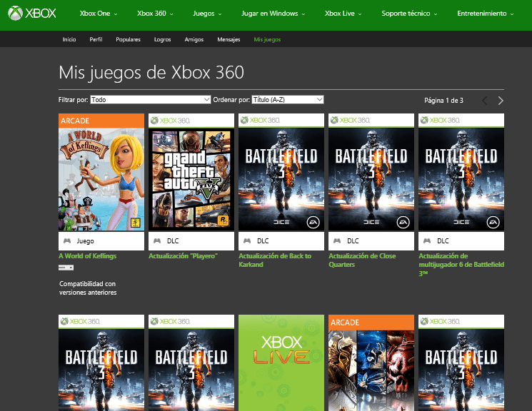Click the Xbox Live green tile
This screenshot has width=532, height=411.
[281, 363]
